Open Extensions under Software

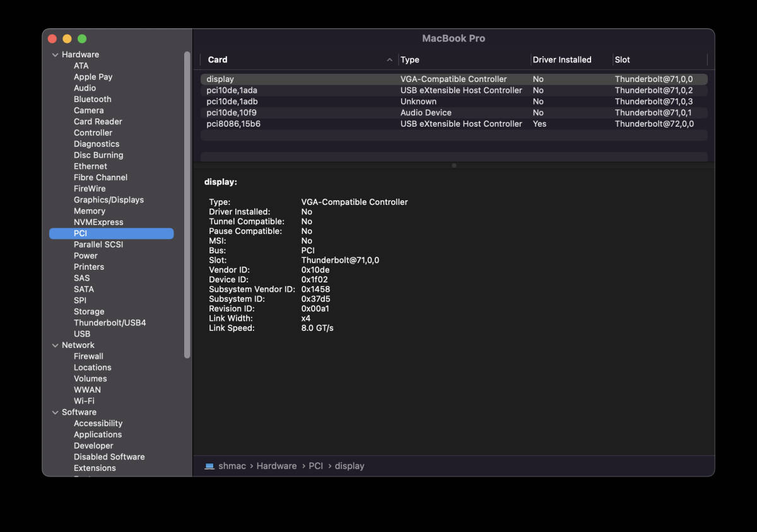tap(95, 468)
